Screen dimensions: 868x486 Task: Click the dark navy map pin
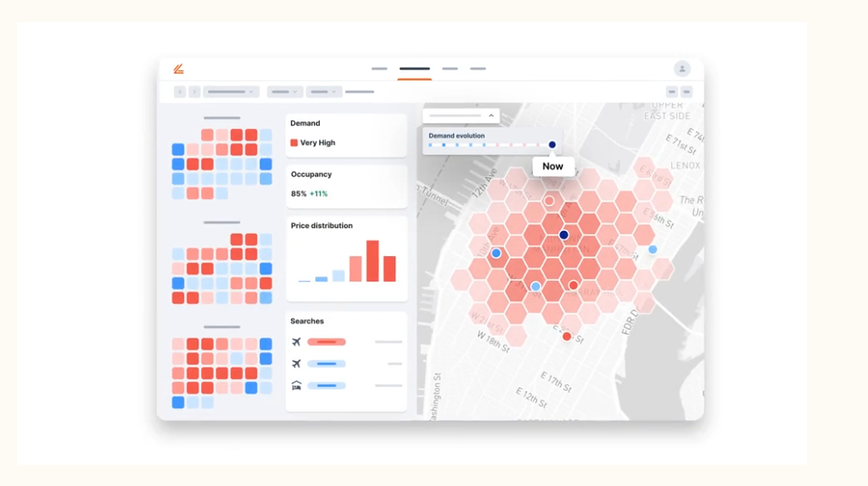point(563,235)
